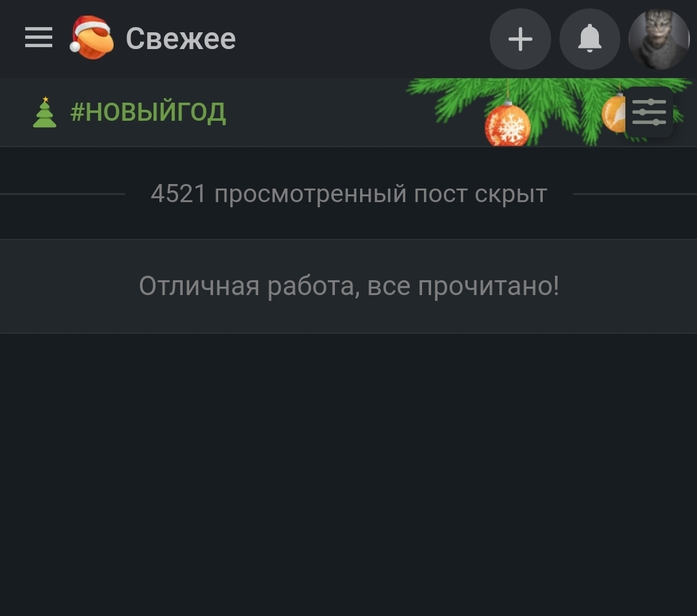
Task: Click the orange ornament behind filter button
Action: click(614, 114)
